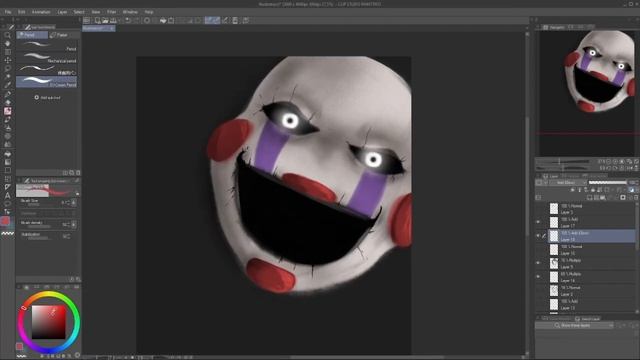Click the Open file icon in command bar
The height and width of the screenshot is (360, 640).
pyautogui.click(x=105, y=20)
